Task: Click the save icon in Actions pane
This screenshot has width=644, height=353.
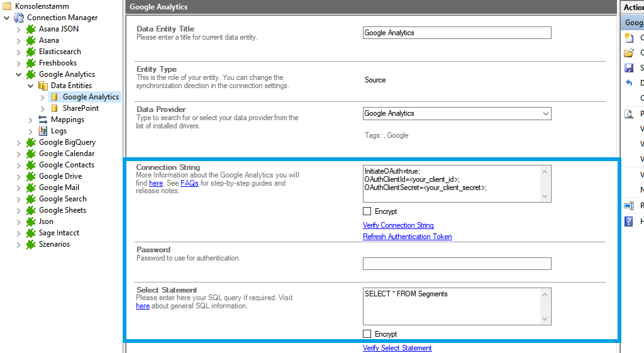Action: [x=628, y=68]
